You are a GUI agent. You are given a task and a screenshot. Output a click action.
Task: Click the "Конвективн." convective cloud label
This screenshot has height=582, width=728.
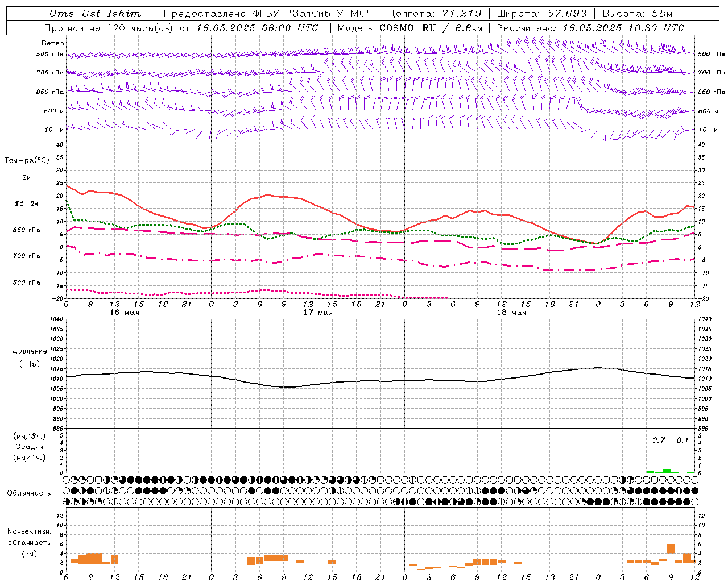[29, 531]
